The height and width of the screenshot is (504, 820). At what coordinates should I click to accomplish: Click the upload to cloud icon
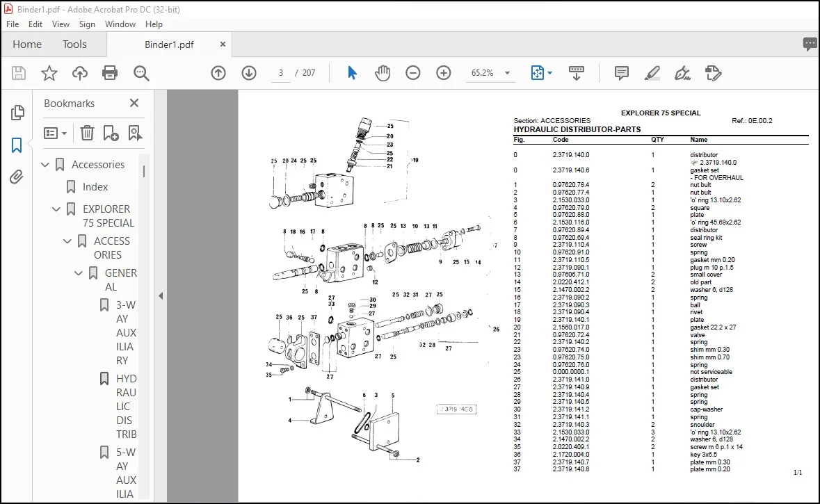(x=79, y=73)
